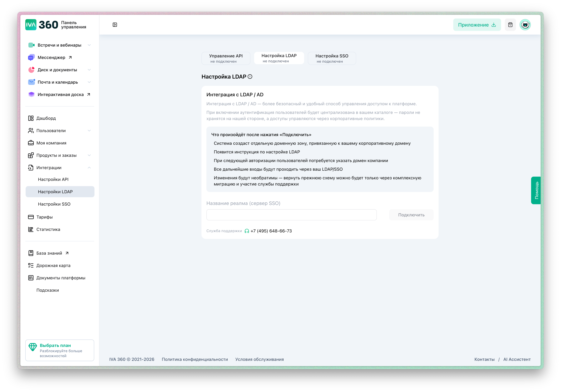
Task: Switch to Управление API tab
Action: [226, 58]
